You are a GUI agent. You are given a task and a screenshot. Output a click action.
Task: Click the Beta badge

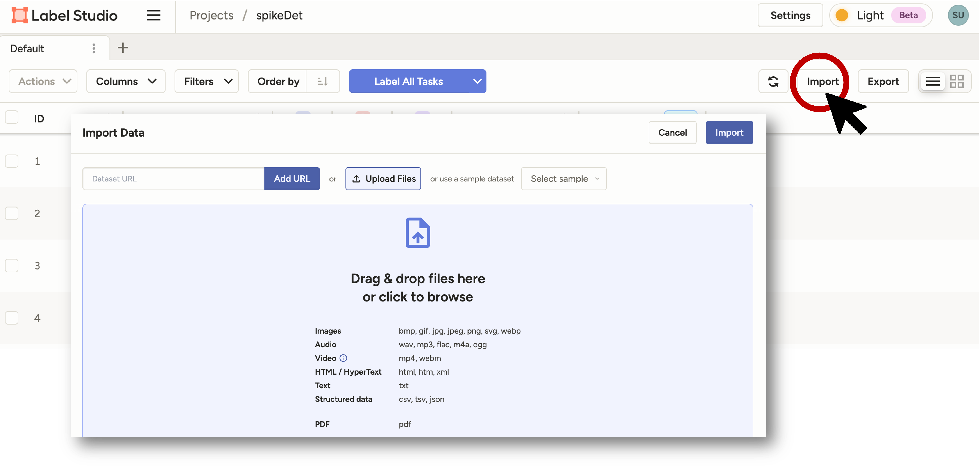[908, 16]
